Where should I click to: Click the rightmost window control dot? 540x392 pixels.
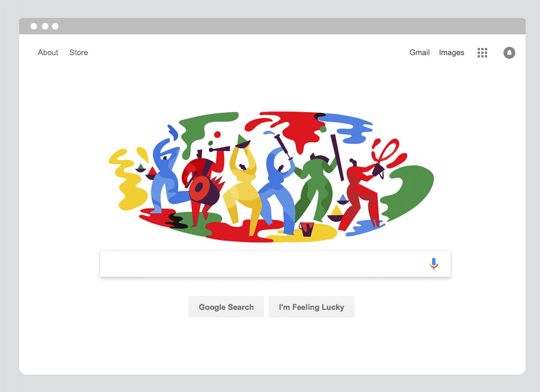tap(55, 26)
